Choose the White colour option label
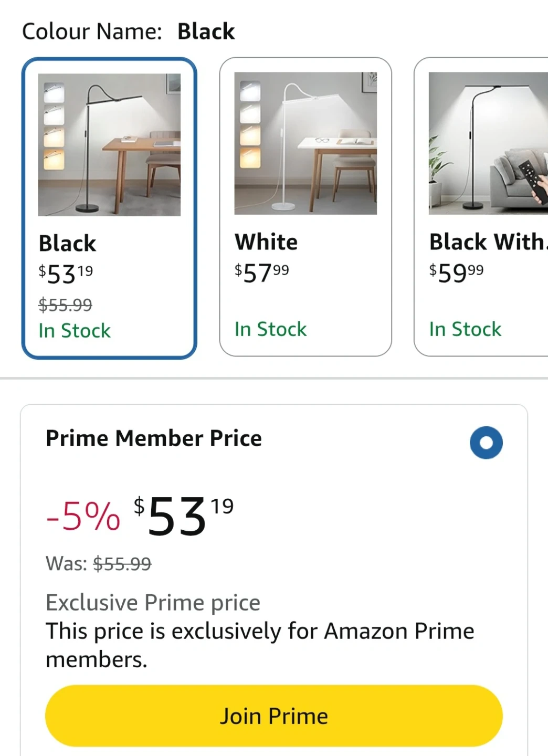Screen dimensions: 548x756 [x=266, y=242]
